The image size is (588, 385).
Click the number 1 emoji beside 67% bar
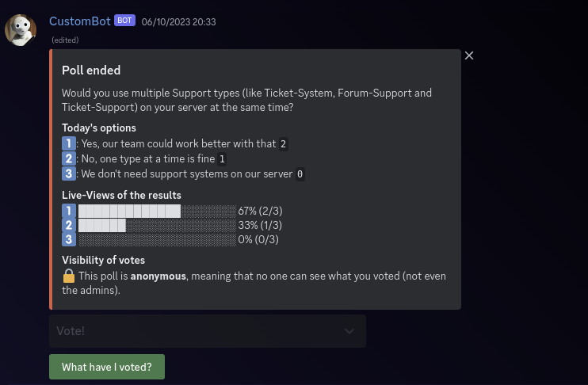click(69, 211)
